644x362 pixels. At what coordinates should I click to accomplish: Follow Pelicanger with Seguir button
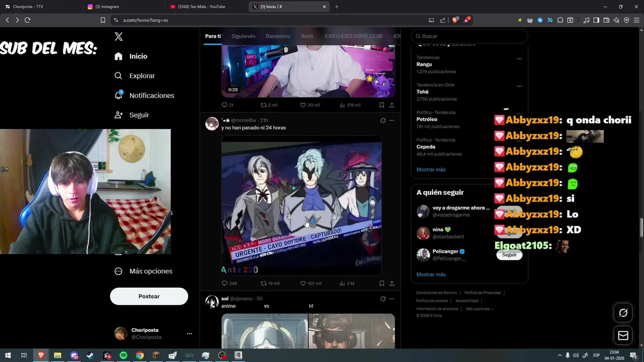pyautogui.click(x=509, y=255)
